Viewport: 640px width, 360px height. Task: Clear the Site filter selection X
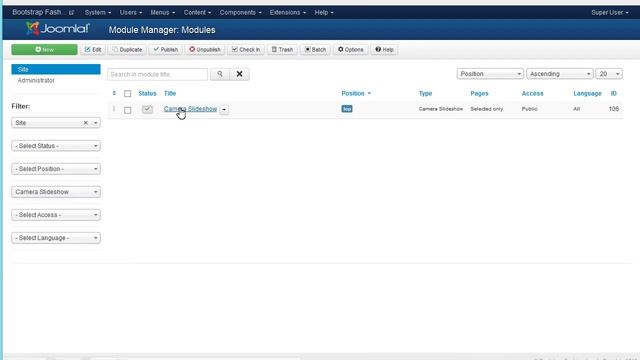86,122
